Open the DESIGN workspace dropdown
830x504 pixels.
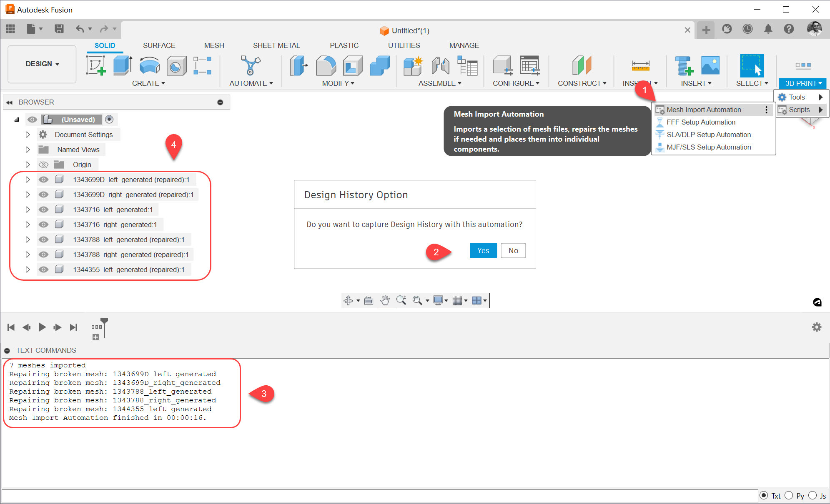point(42,64)
